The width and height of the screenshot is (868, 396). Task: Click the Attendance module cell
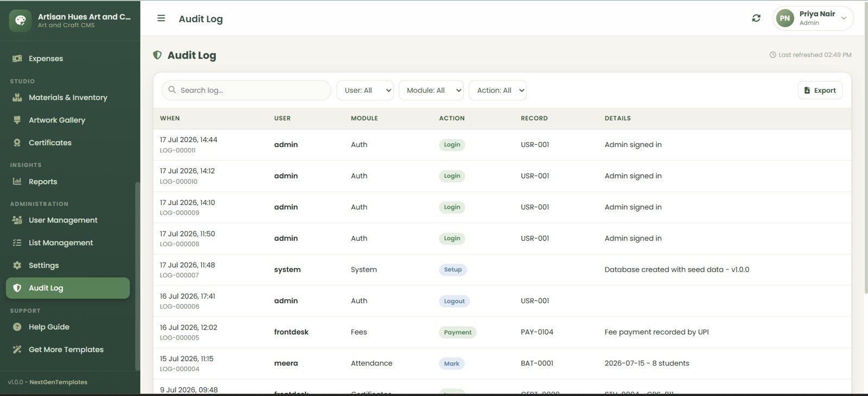coord(372,363)
